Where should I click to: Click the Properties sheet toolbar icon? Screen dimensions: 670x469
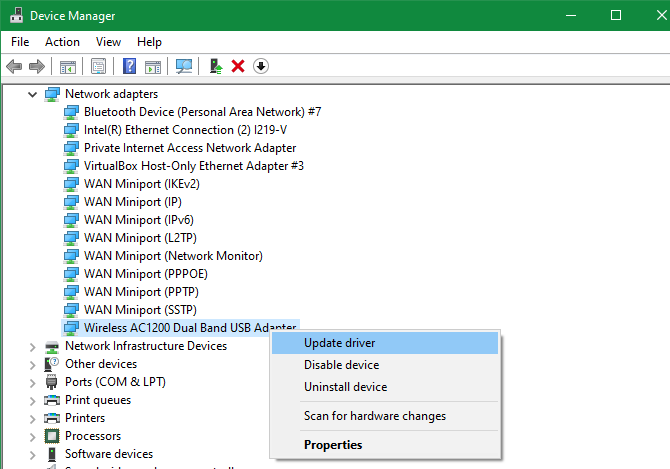(98, 66)
